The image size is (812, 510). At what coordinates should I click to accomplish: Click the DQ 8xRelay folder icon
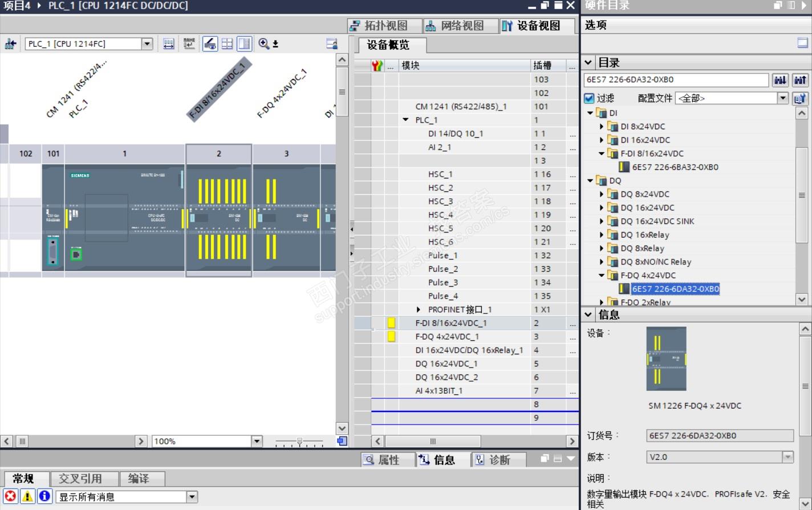(613, 248)
